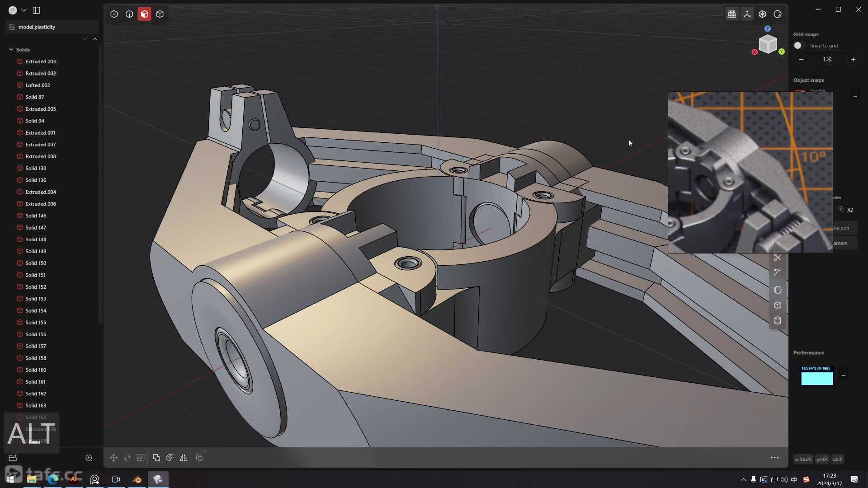This screenshot has height=488, width=868.
Task: Decrease grid size with minus button
Action: [802, 59]
